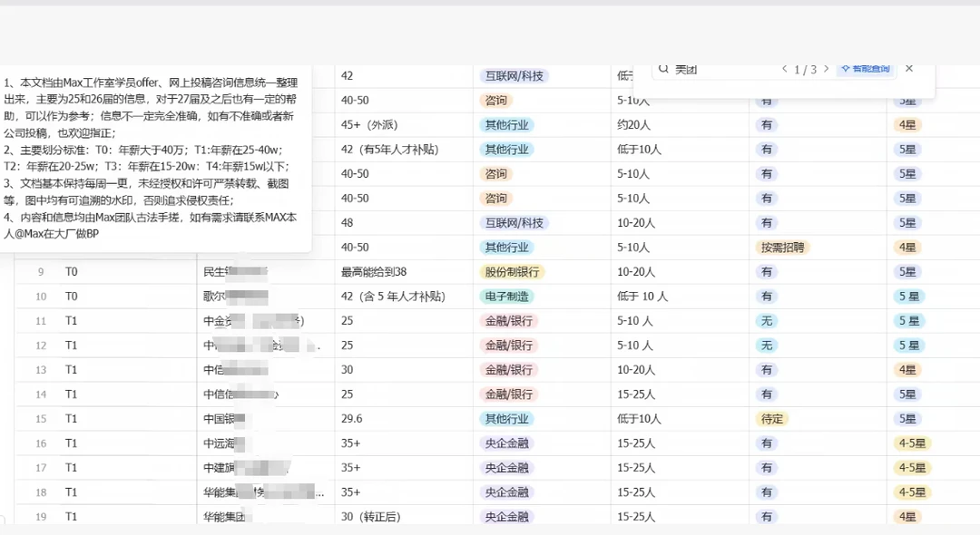Click the 智能查询 smart query button
Image resolution: width=980 pixels, height=535 pixels.
tap(866, 69)
